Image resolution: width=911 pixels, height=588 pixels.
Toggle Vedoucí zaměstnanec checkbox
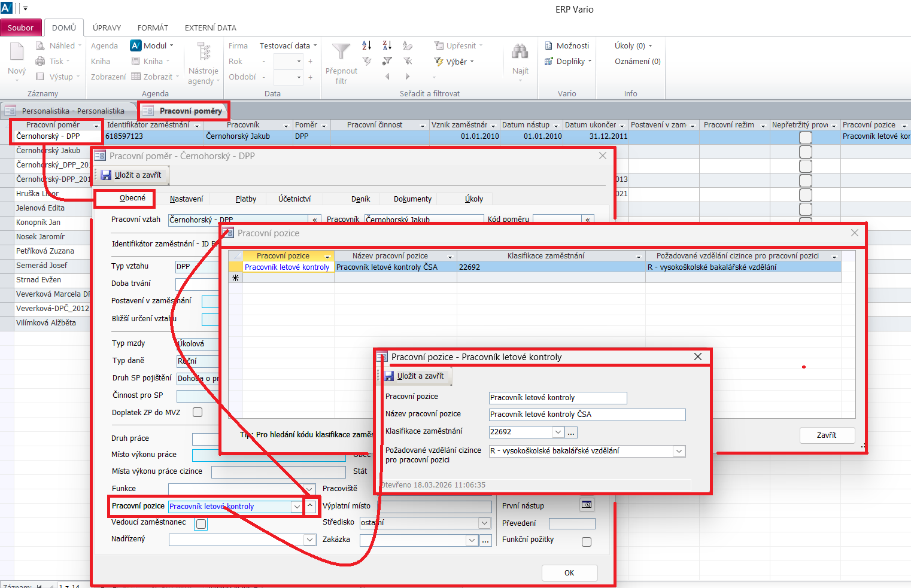click(x=201, y=524)
